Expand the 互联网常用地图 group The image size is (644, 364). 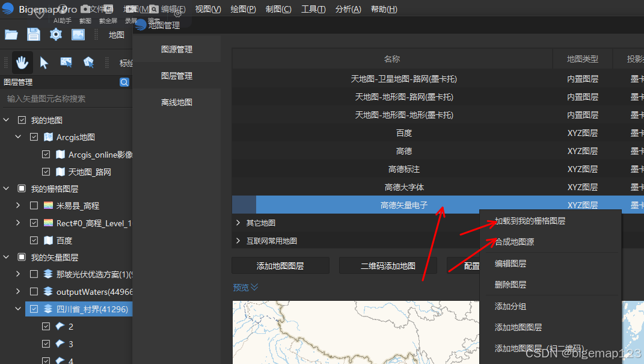tap(238, 241)
